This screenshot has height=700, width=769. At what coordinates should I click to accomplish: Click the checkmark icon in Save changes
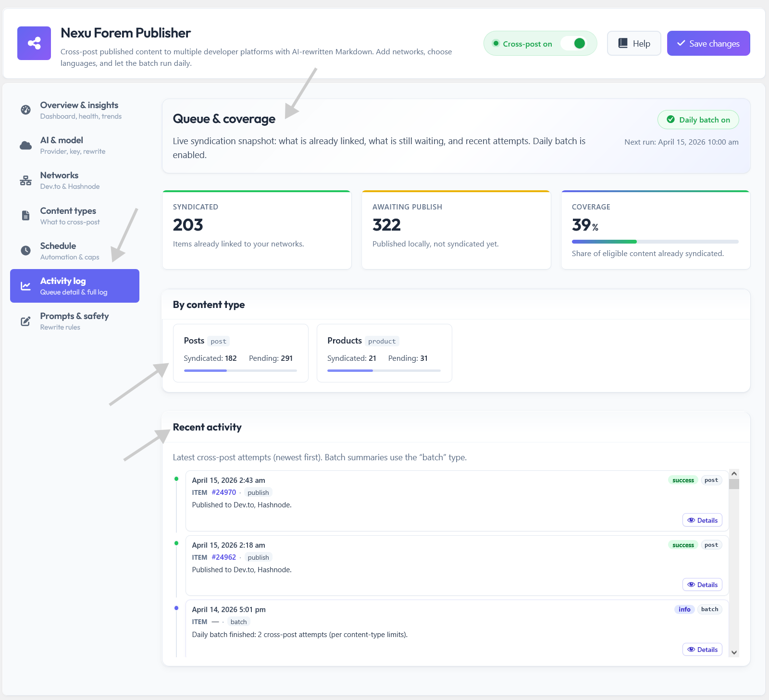681,43
